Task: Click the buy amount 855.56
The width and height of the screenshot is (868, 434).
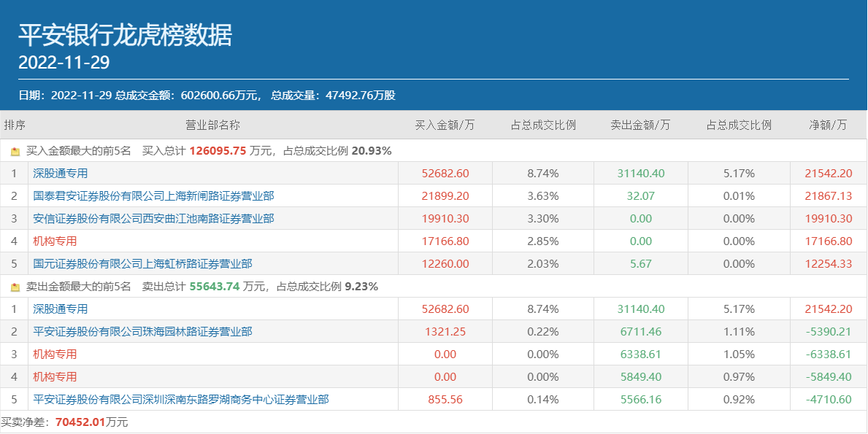Action: tap(445, 399)
